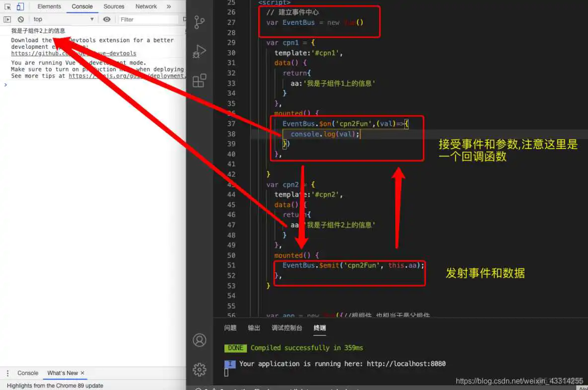Screen dimensions: 588x390
Task: Switch to the 输出 panel tab
Action: tap(254, 328)
